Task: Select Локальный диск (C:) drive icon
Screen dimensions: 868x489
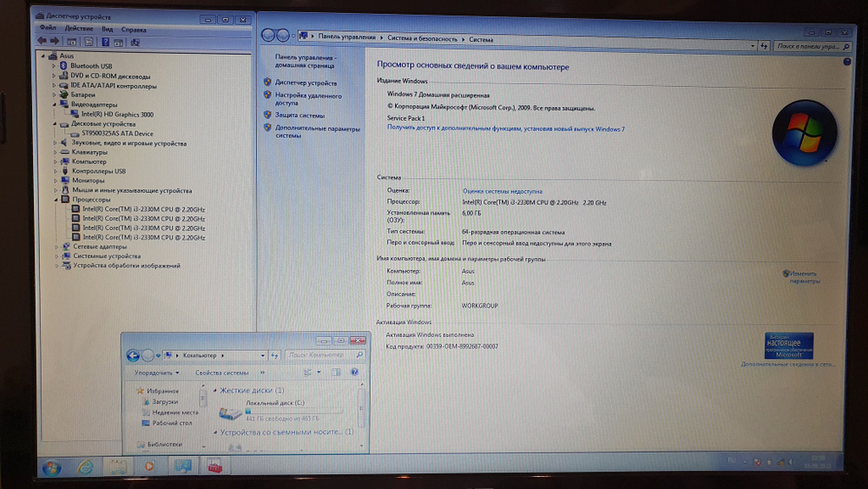Action: pyautogui.click(x=230, y=413)
